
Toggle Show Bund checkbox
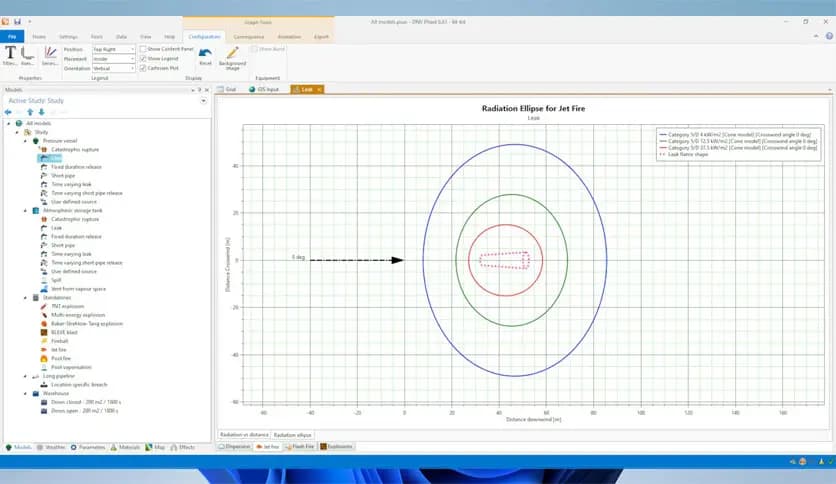[254, 49]
